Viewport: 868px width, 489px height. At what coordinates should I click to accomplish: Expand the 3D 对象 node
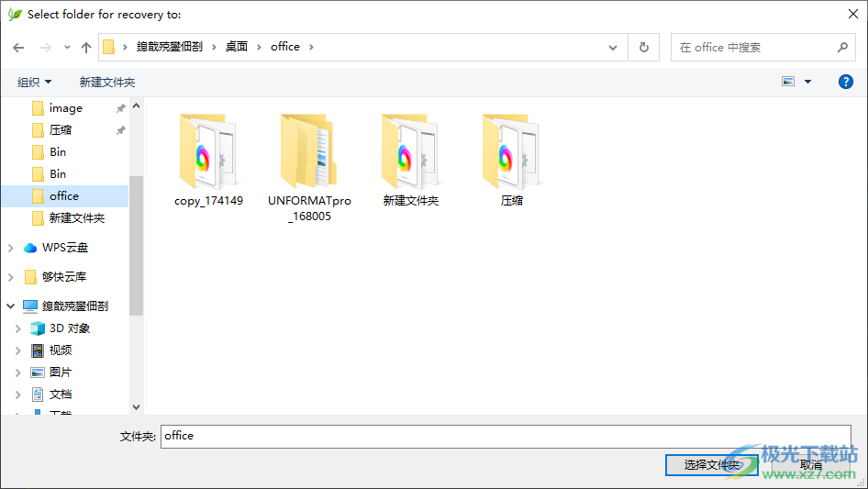(17, 328)
